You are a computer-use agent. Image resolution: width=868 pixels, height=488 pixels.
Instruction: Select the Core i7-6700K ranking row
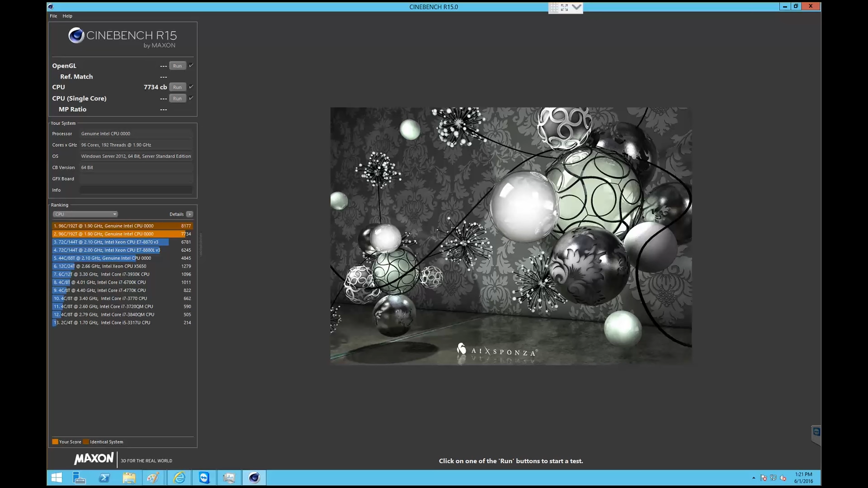tap(123, 282)
